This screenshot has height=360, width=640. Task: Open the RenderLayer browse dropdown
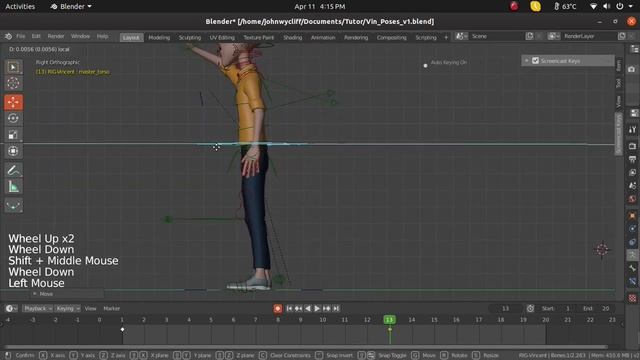coord(553,36)
